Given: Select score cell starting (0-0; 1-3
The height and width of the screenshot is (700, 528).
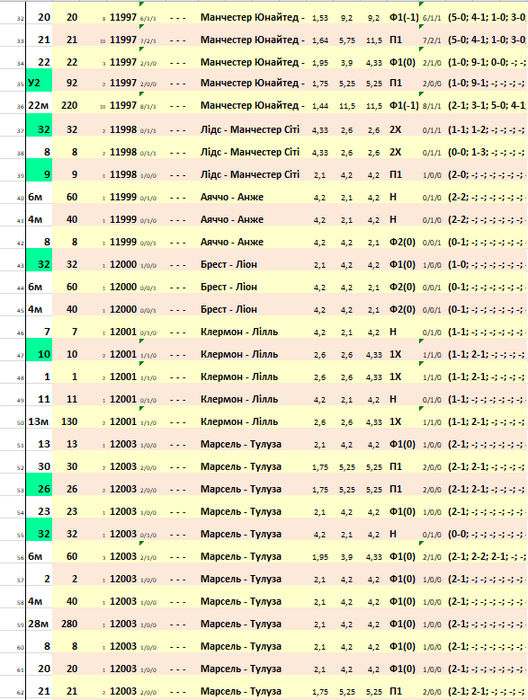Looking at the screenshot, I should click(x=487, y=152).
